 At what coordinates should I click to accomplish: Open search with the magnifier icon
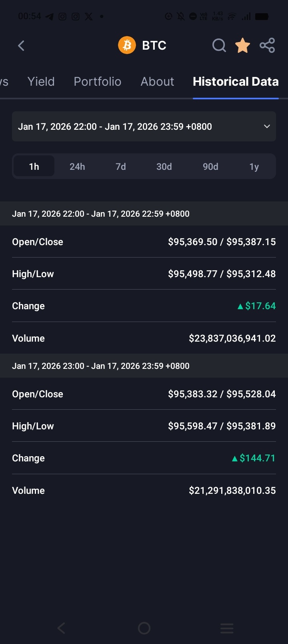(x=219, y=46)
